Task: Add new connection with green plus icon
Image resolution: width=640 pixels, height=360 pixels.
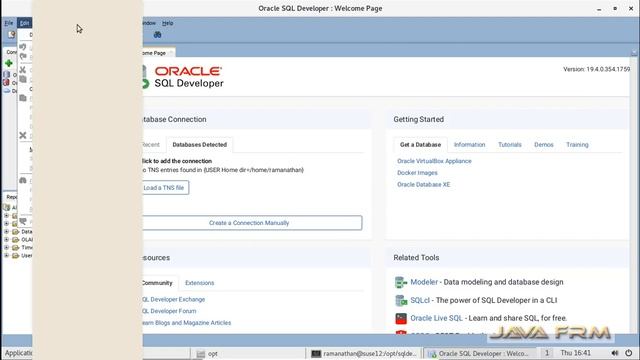Action: (9, 63)
